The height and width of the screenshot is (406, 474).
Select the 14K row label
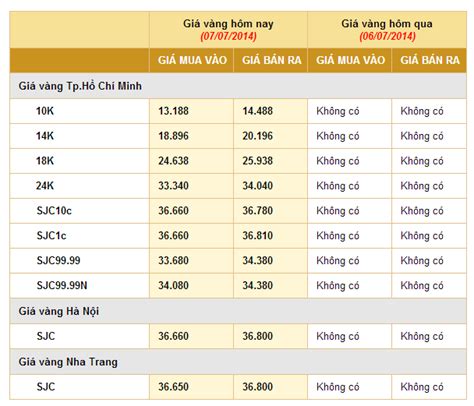[x=45, y=136]
